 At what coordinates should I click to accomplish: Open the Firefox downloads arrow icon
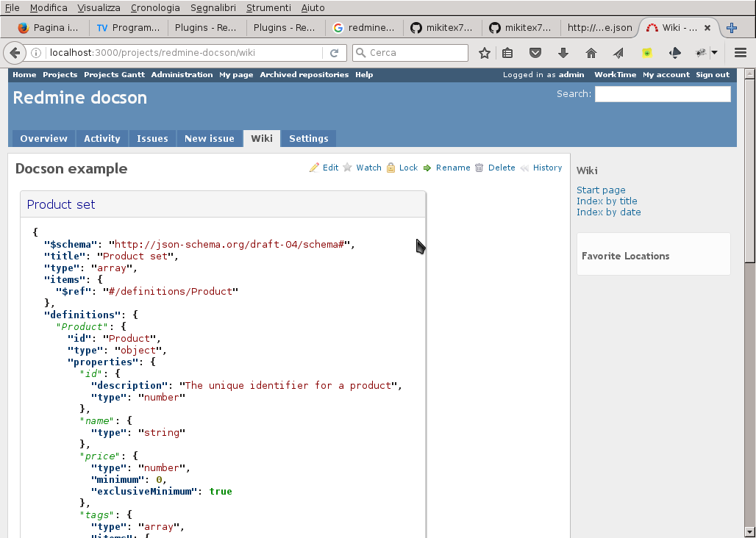[563, 53]
